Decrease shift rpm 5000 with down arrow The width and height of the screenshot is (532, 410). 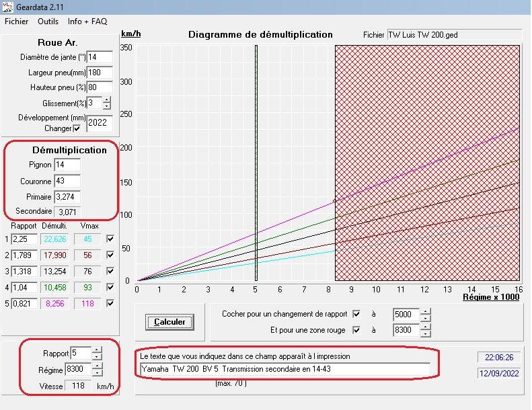(426, 318)
